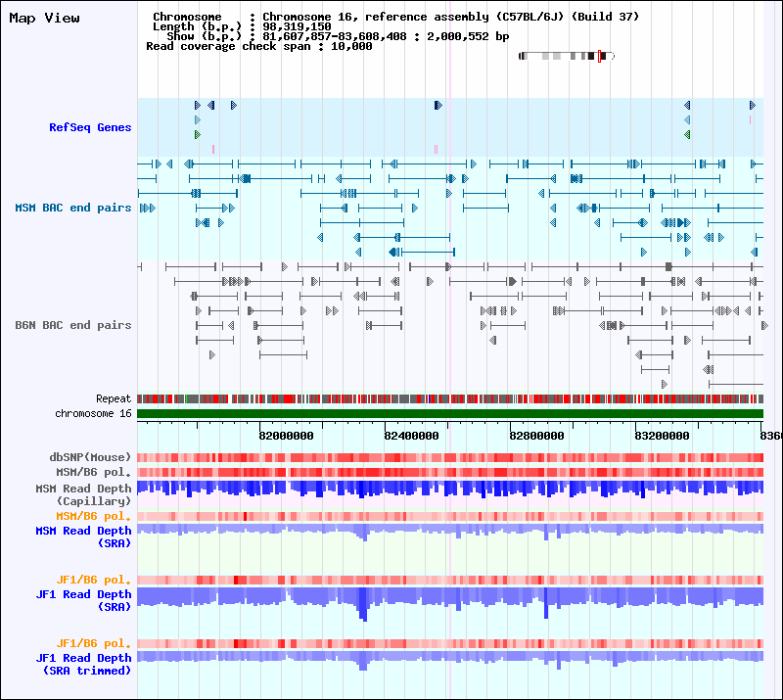Click the MSM BAC end pairs label
This screenshot has height=700, width=783.
point(72,208)
